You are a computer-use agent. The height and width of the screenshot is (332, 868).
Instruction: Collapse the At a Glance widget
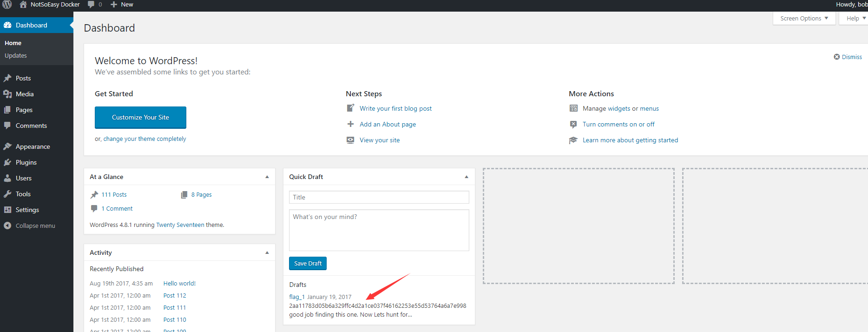(x=267, y=177)
